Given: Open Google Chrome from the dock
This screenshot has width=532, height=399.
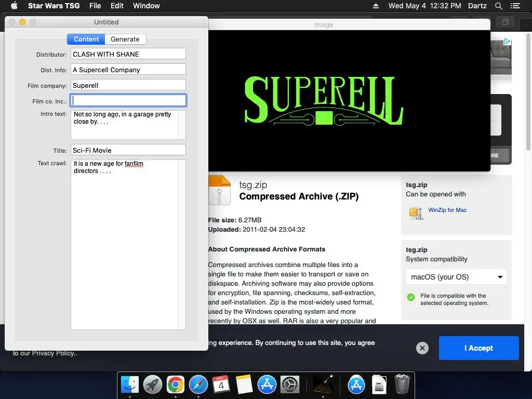Looking at the screenshot, I should coord(176,384).
